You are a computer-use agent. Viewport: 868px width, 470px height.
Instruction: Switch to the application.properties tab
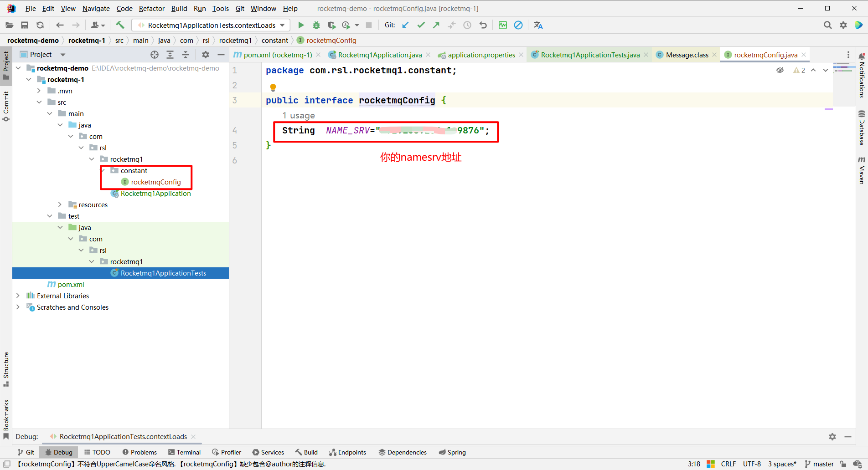(481, 55)
